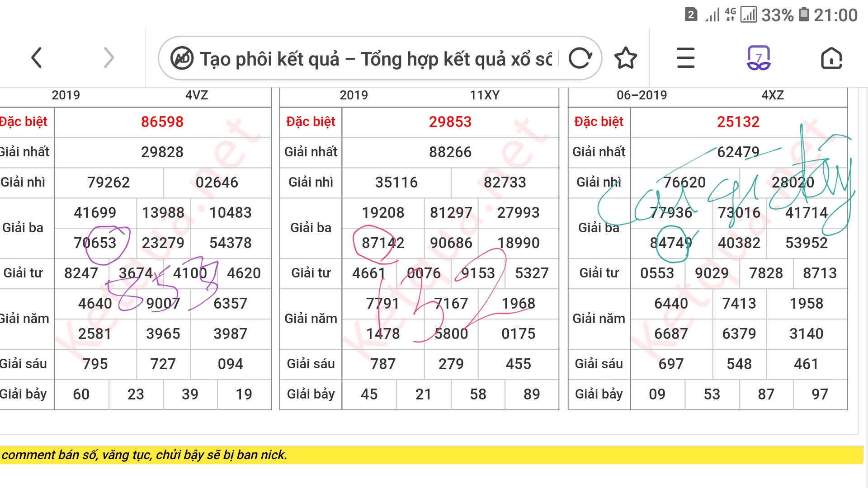Select the special prize number 86598
Screen dimensions: 868x488
[x=162, y=122]
